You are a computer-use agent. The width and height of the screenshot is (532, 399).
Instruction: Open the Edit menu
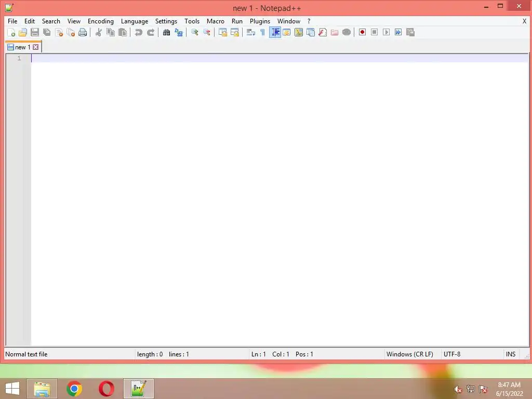point(30,21)
